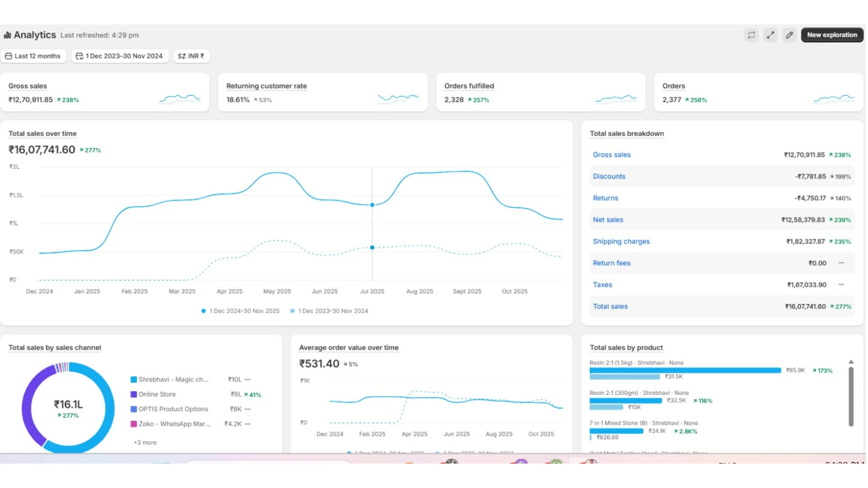Click the Total sales by product scrollbar

pos(851,396)
